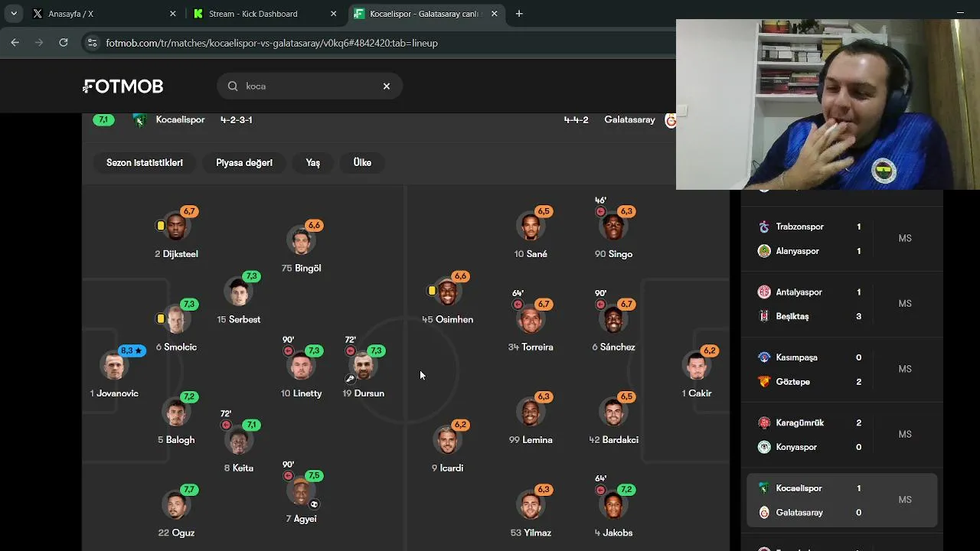Open the Karagümrük vs Konyaspor match
The height and width of the screenshot is (551, 980).
point(842,435)
